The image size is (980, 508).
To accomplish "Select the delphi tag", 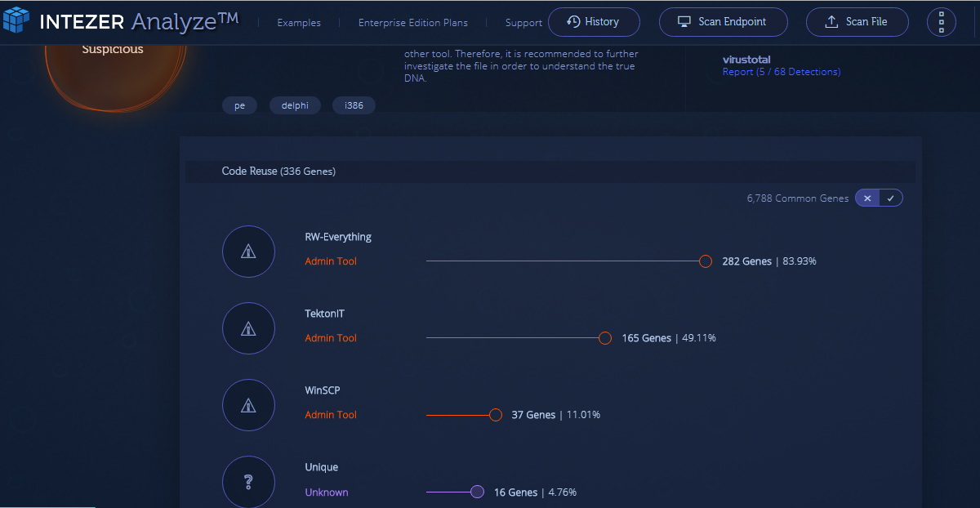I will [295, 105].
